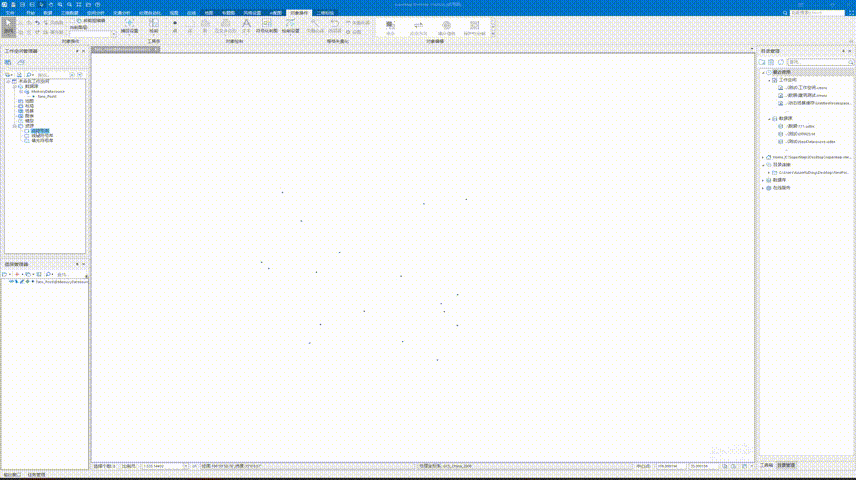
Task: Collapse MemoryDatasource node in workspace tree
Action: tap(21, 91)
